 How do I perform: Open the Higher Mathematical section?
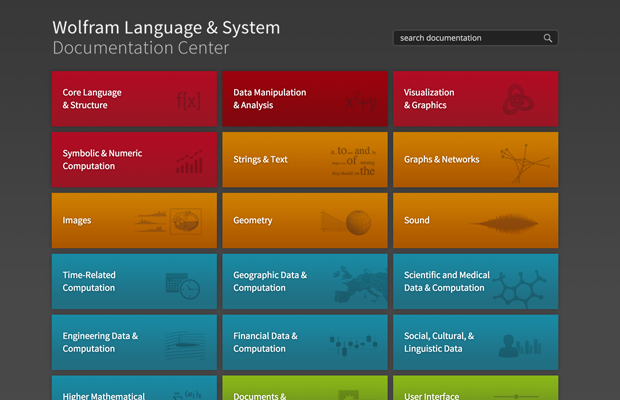point(134,388)
